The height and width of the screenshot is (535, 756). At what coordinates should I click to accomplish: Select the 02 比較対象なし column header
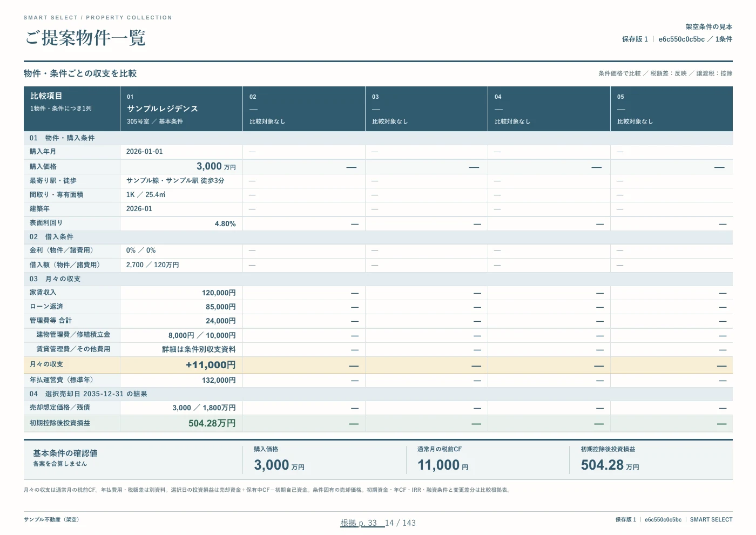click(304, 109)
